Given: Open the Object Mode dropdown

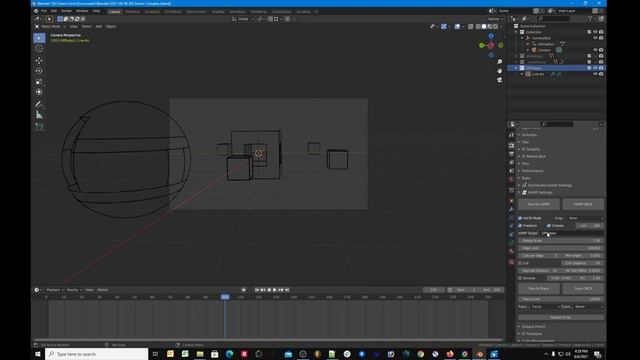Looking at the screenshot, I should [x=51, y=27].
